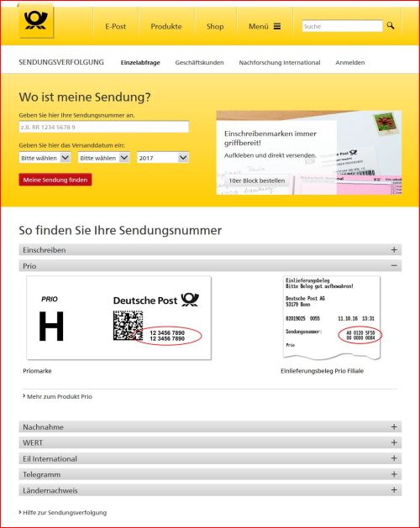Click the Einlieferungsbeleg Prio Filiale caption
The image size is (420, 528).
coord(322,371)
